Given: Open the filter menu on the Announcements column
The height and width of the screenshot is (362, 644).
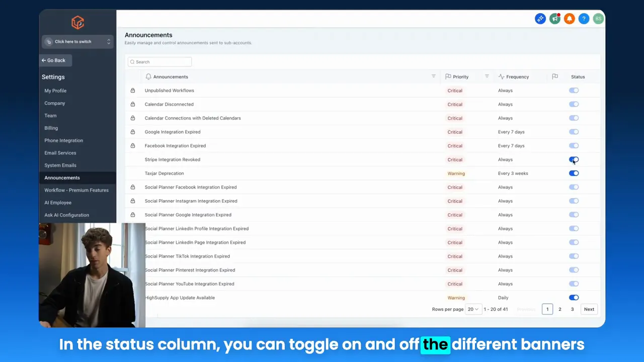Looking at the screenshot, I should [433, 76].
